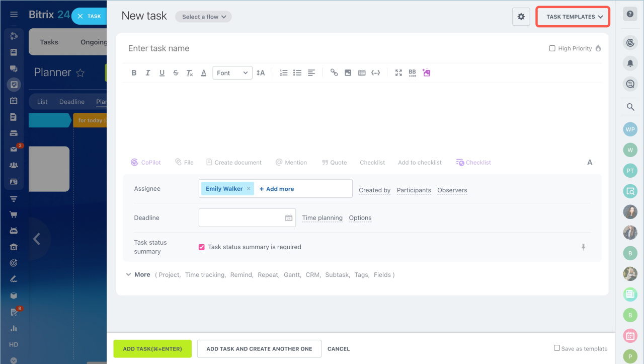This screenshot has width=644, height=364.
Task: Enable the High Priority checkbox
Action: (x=552, y=48)
